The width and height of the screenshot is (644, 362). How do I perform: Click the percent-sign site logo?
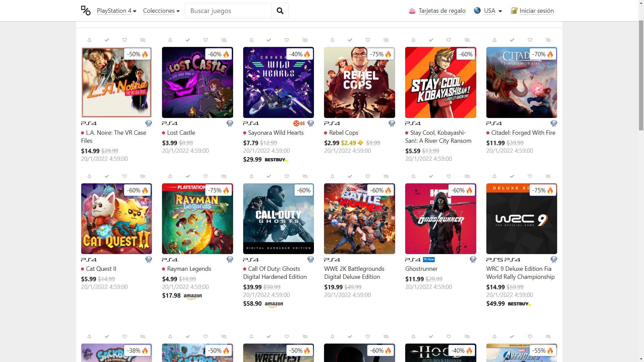point(86,11)
